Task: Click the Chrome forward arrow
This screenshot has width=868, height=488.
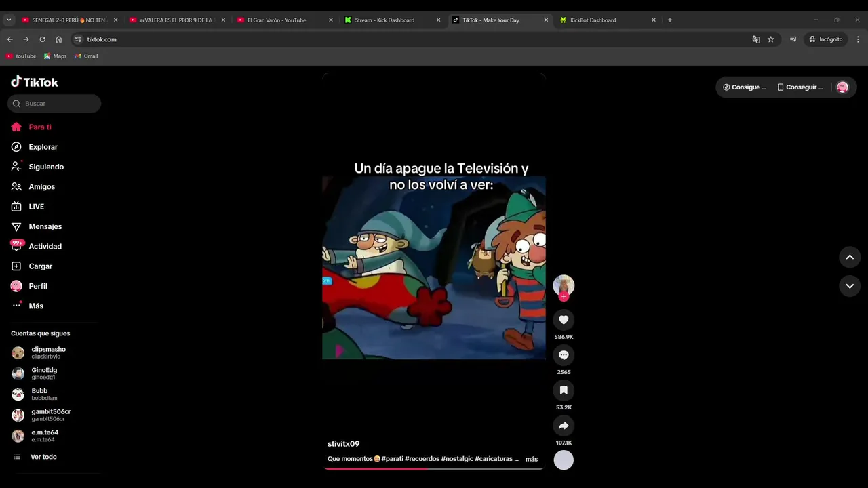Action: coord(26,39)
